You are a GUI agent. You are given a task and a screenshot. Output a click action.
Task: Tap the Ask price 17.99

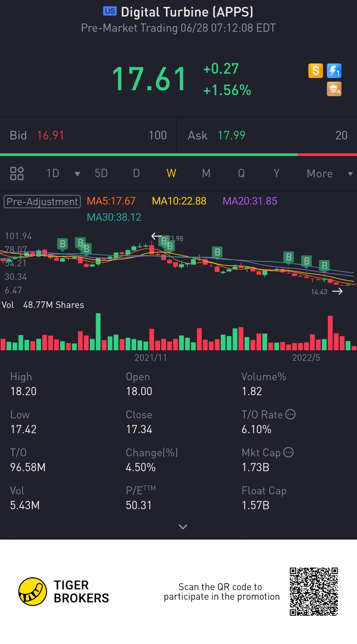coord(231,135)
